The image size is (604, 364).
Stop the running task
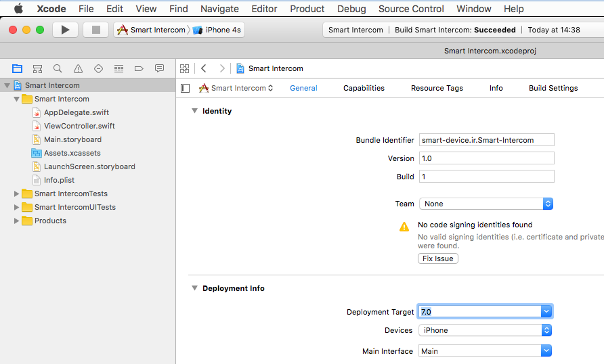[x=96, y=30]
